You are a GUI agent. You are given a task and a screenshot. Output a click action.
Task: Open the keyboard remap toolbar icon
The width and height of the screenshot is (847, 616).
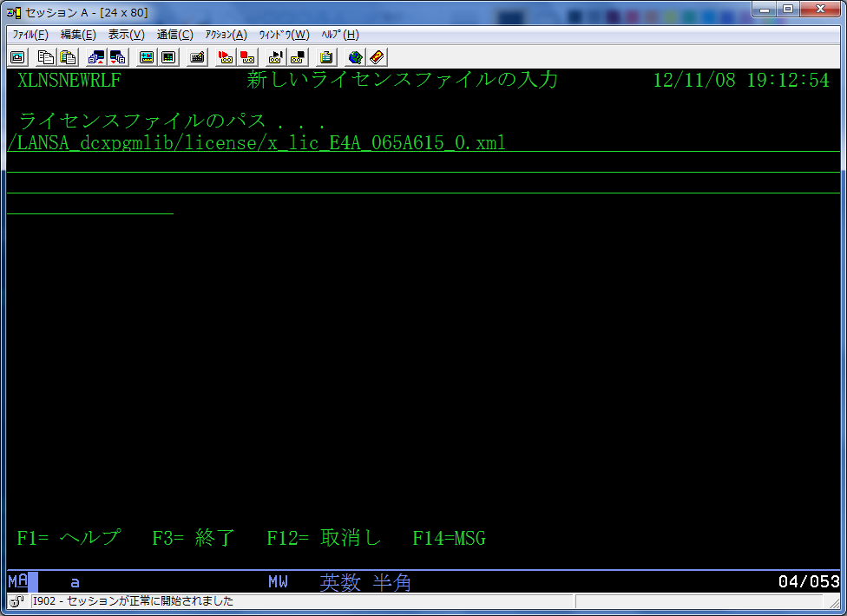(197, 57)
